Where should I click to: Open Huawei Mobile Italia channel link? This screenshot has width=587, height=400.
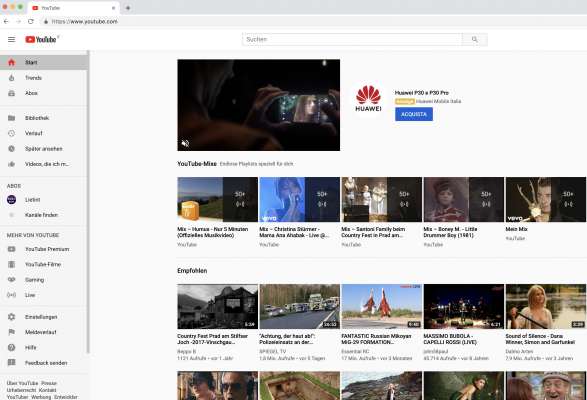point(438,101)
